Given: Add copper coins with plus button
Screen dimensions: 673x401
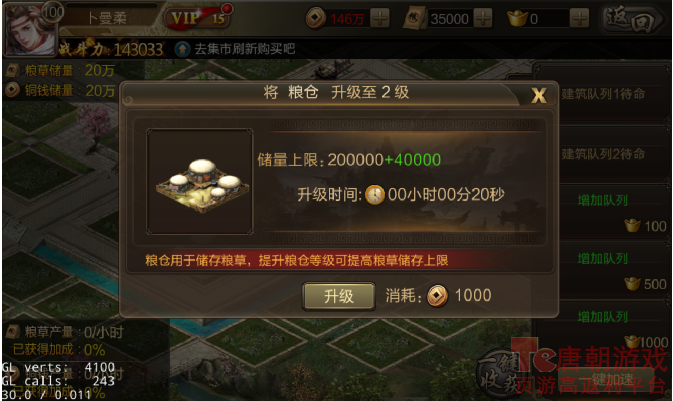Looking at the screenshot, I should pos(379,18).
